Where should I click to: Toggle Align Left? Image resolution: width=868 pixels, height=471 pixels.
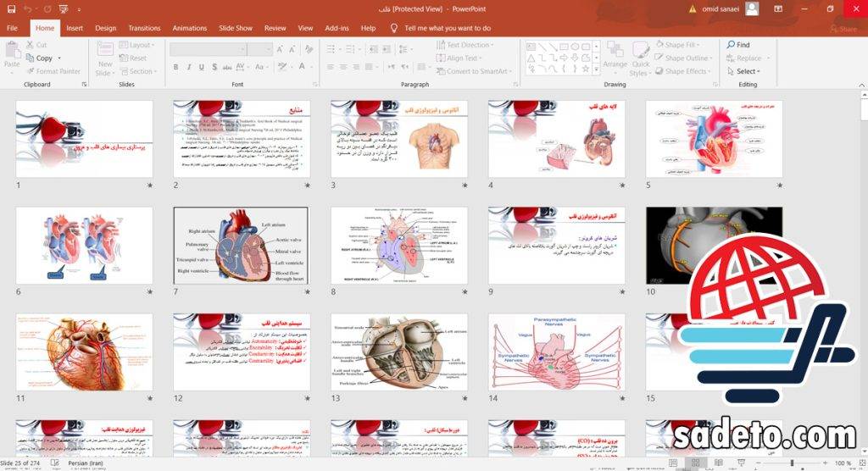[x=331, y=67]
